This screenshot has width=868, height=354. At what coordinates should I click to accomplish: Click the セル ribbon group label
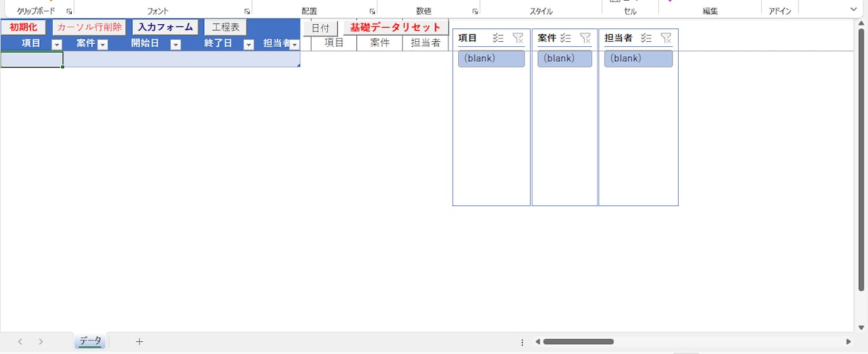(630, 11)
